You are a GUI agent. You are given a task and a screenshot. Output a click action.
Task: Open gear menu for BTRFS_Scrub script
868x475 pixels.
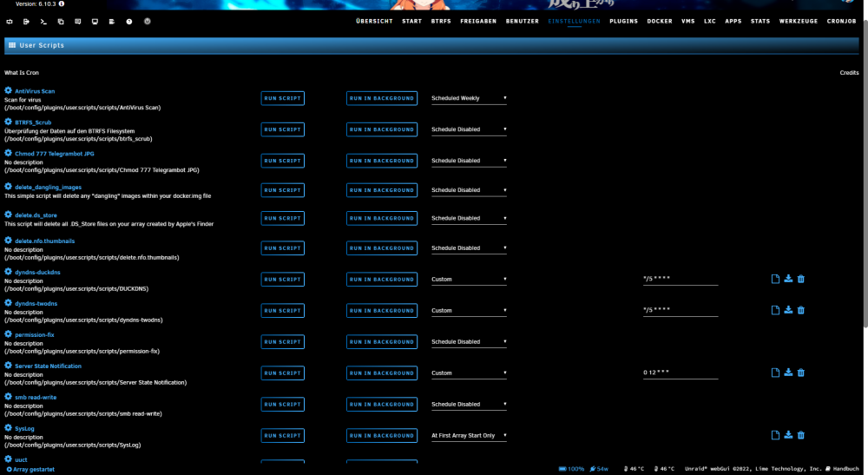(9, 122)
